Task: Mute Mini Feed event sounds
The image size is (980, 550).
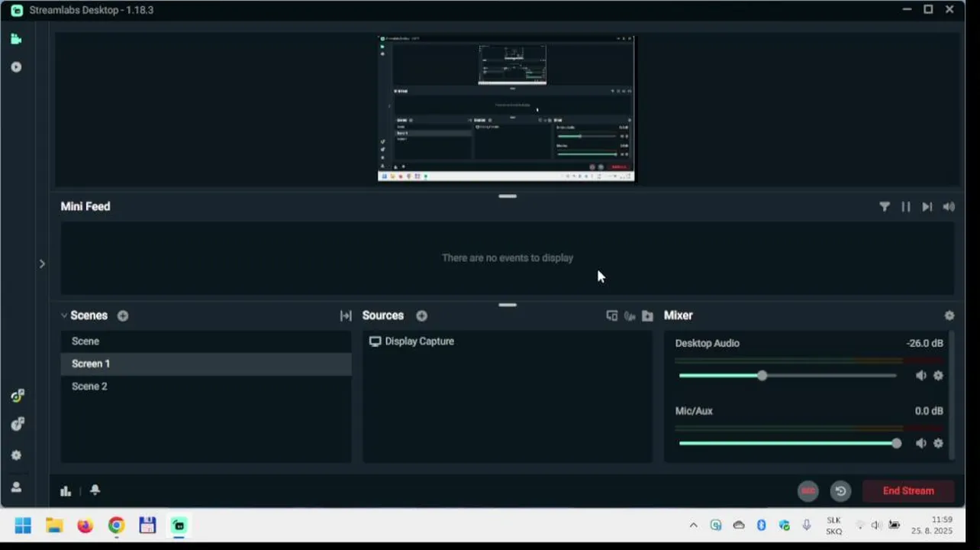Action: pos(949,206)
